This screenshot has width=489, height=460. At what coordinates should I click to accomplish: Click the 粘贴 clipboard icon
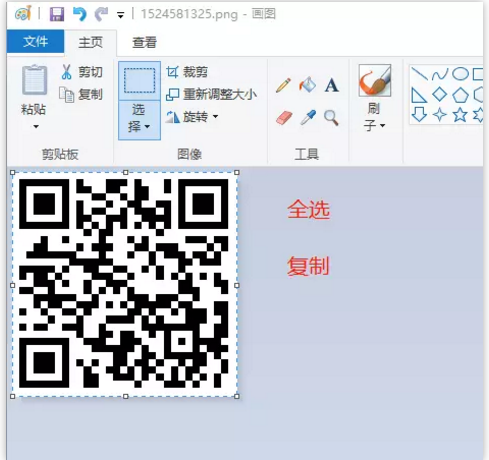(34, 80)
